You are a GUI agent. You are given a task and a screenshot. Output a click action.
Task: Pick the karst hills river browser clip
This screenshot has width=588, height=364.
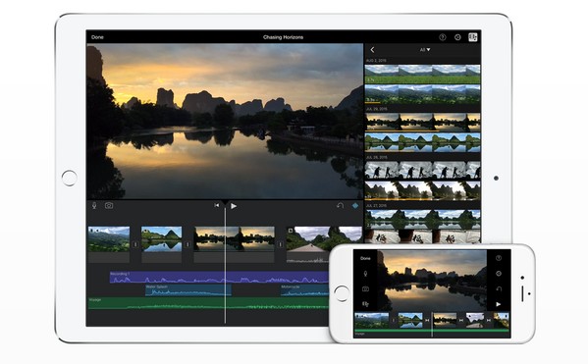point(423,219)
